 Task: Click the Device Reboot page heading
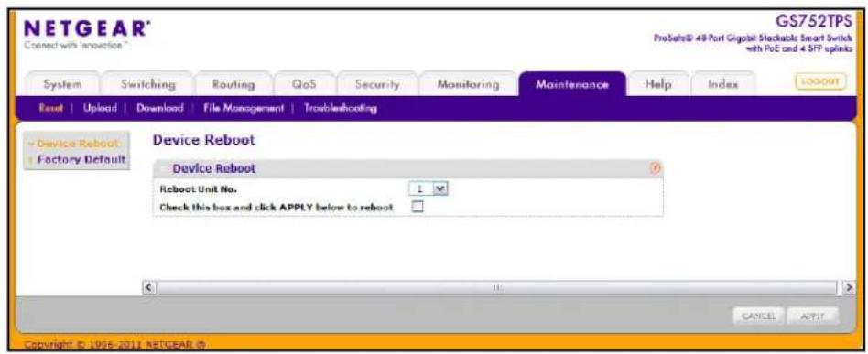(x=203, y=140)
